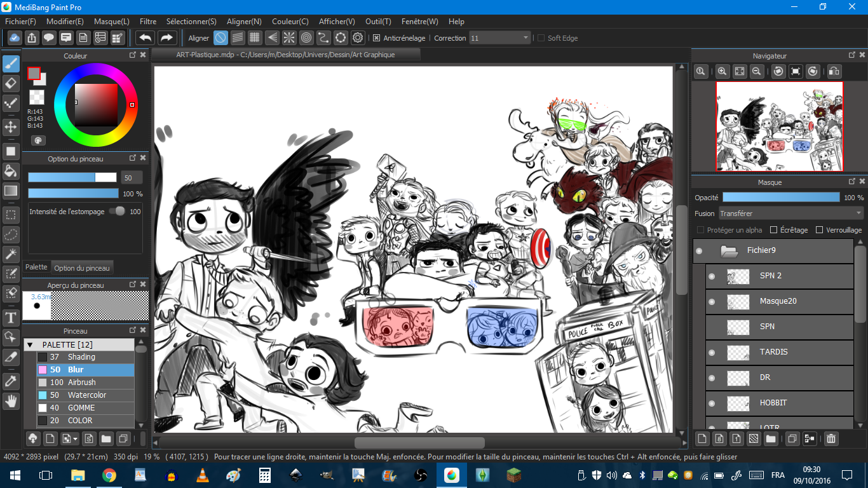Delete layer with the trash icon

tap(831, 438)
